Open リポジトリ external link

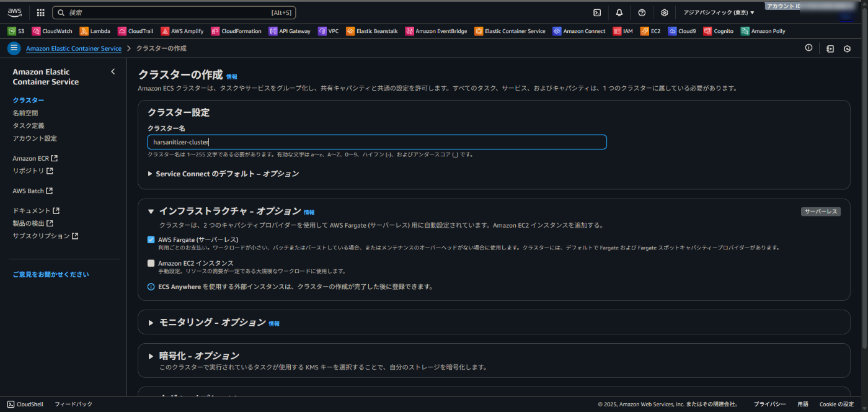point(33,171)
